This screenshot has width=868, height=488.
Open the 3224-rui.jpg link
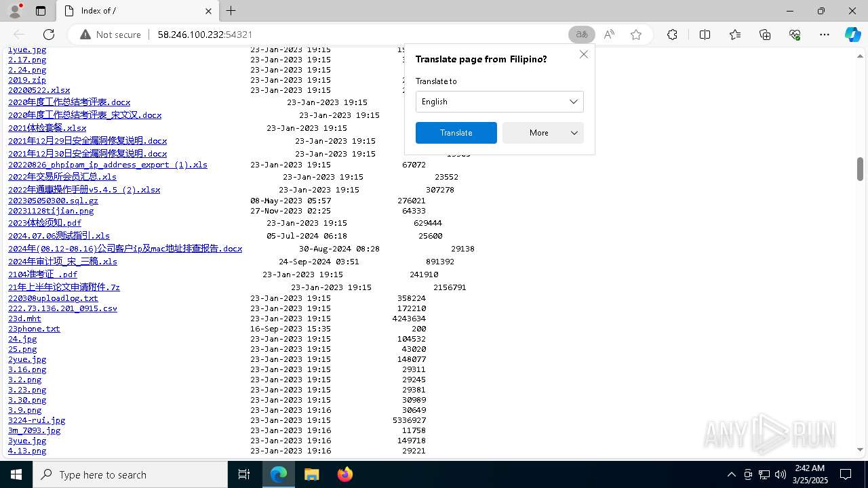pyautogui.click(x=37, y=420)
